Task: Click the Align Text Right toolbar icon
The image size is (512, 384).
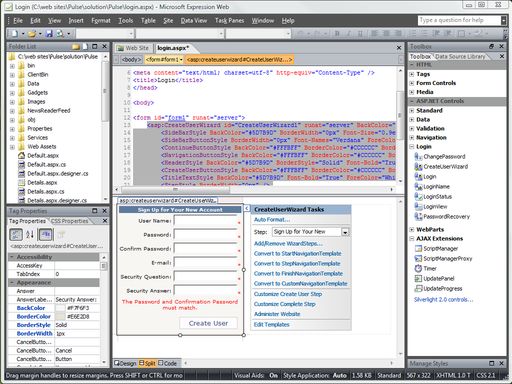Action: 398,34
